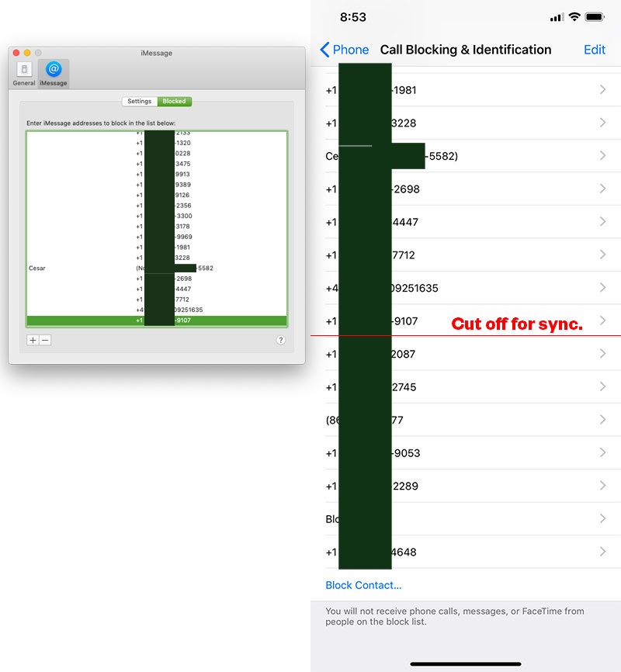
Task: Select blocked address ending 9126
Action: 157,195
